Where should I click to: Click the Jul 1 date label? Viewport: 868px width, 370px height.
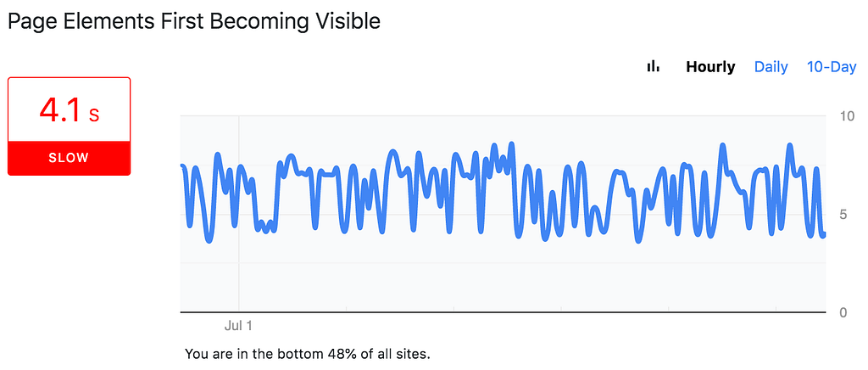[x=238, y=326]
